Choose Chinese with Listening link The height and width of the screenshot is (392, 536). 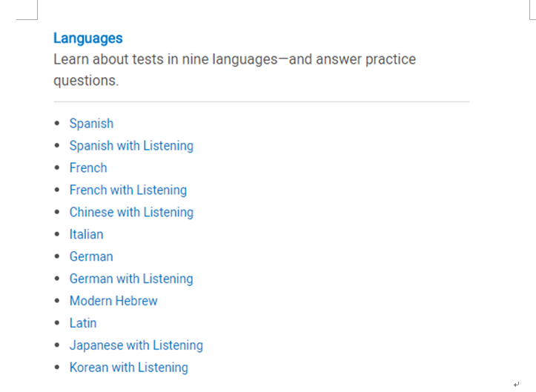point(131,212)
